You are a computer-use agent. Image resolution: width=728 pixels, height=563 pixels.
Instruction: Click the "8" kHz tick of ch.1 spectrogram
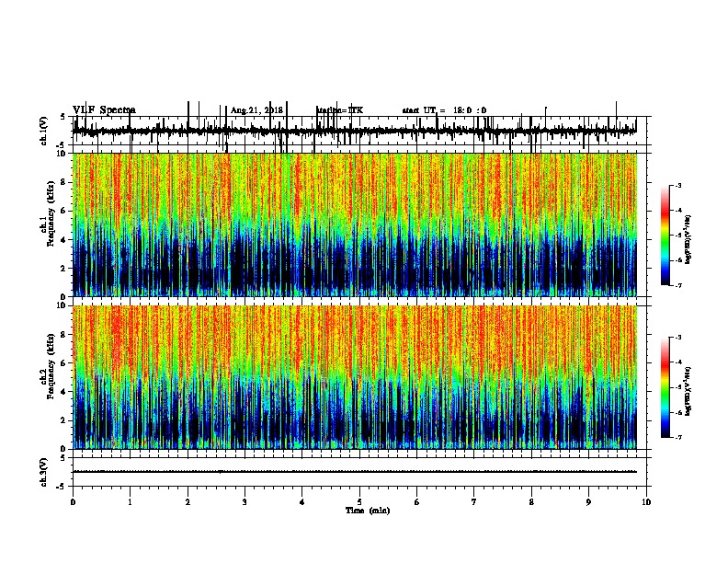pyautogui.click(x=64, y=182)
